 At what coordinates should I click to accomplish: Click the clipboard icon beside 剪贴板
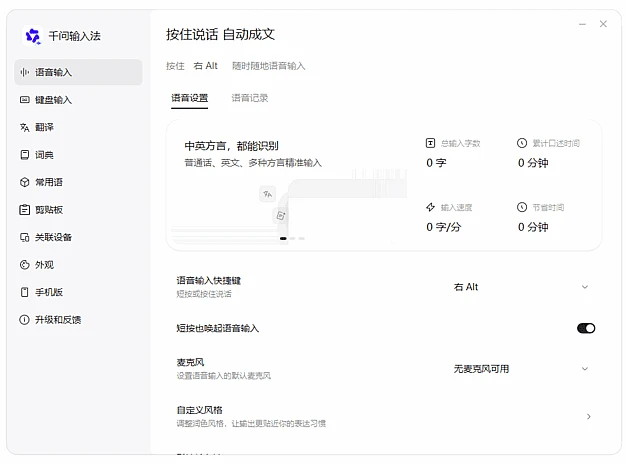point(25,210)
